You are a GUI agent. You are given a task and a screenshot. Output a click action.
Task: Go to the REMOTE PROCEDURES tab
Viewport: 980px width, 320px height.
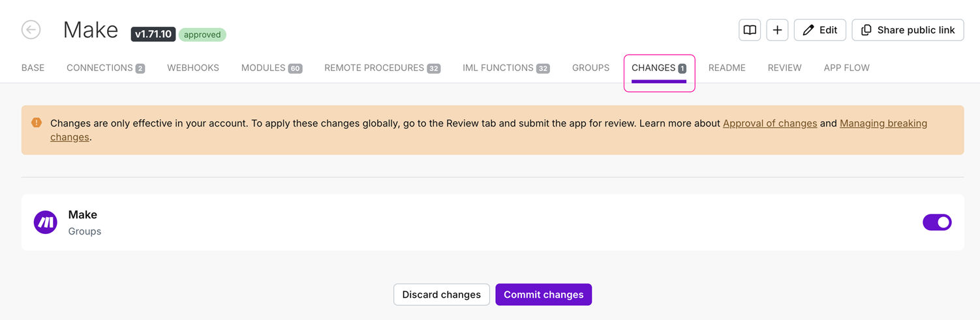(x=382, y=68)
